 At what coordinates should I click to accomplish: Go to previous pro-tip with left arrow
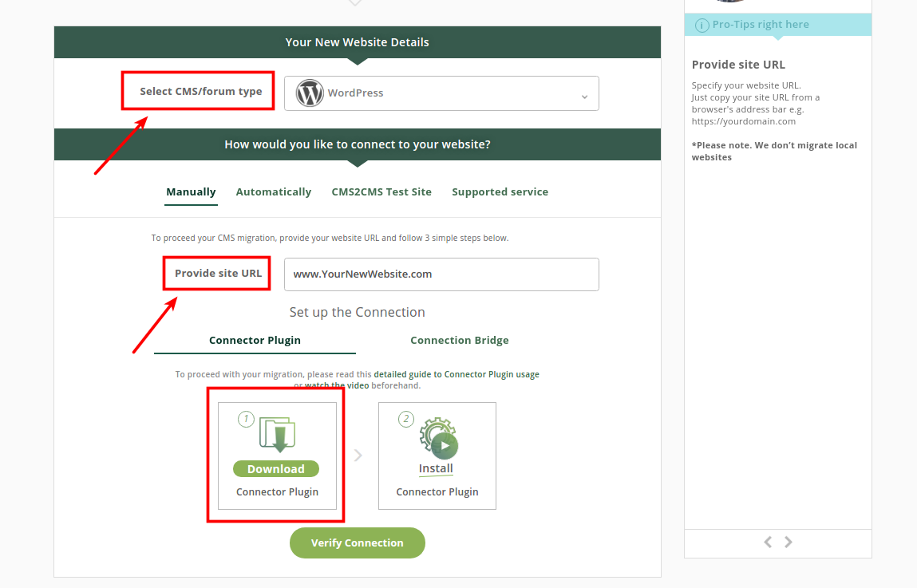(768, 542)
